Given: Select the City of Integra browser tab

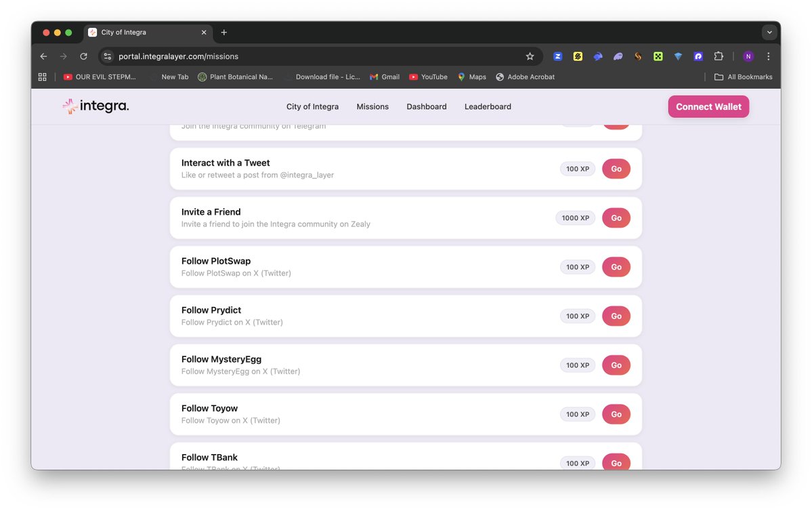Looking at the screenshot, I should coord(147,32).
